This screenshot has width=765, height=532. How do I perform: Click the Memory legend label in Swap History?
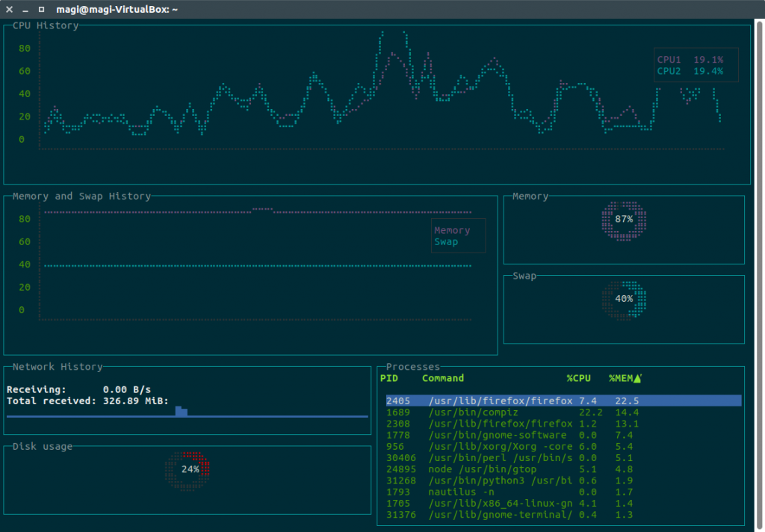[x=452, y=230]
